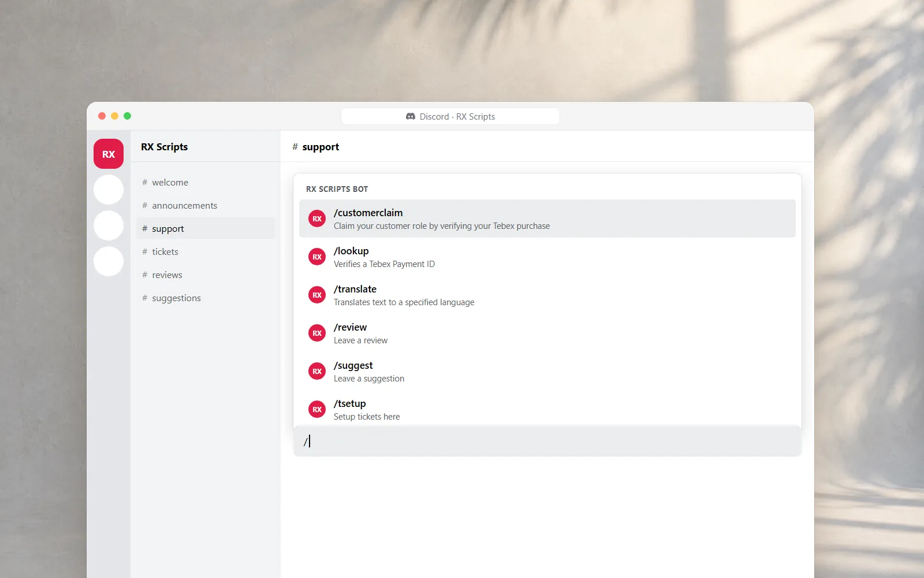924x578 pixels.
Task: Click the Discord logo in title bar
Action: tap(411, 116)
